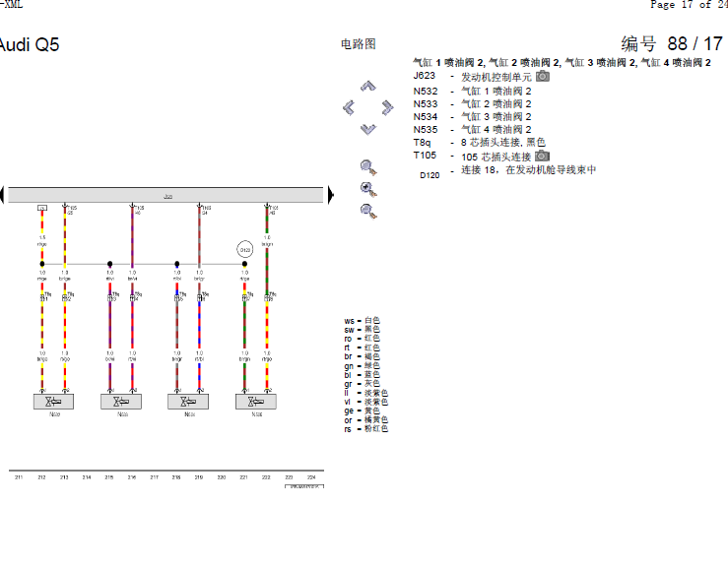Screen dimensions: 728x569
Task: Click the Page 17 of 24 header text
Action: (x=689, y=5)
